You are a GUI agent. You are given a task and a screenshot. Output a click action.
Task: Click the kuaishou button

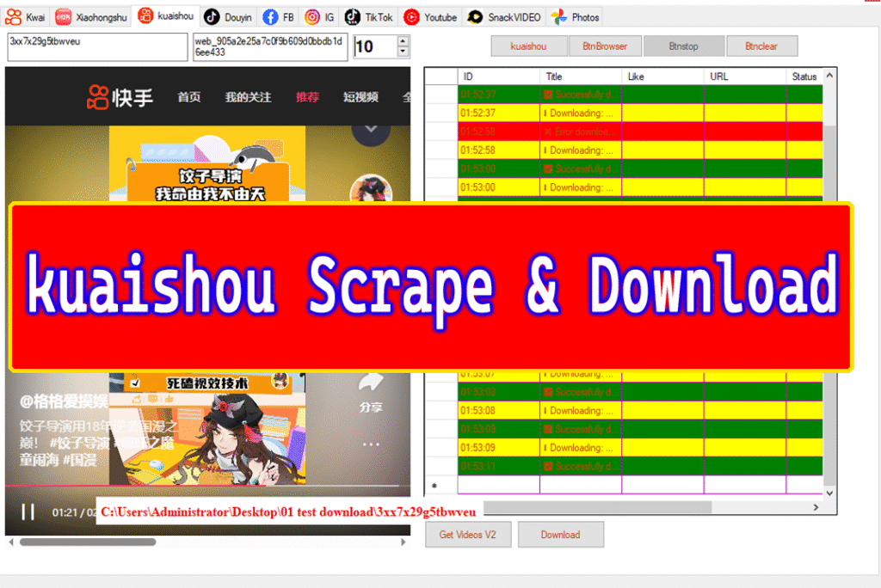529,46
